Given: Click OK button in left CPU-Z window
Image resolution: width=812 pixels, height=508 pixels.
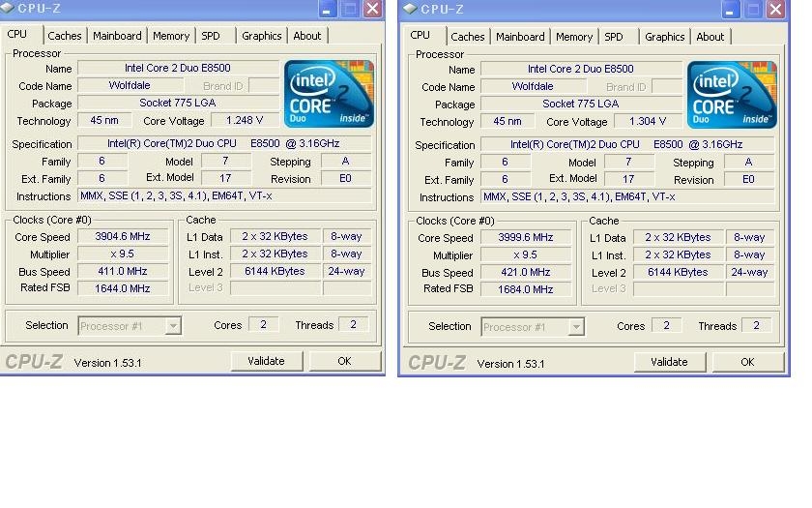Looking at the screenshot, I should pos(344,361).
